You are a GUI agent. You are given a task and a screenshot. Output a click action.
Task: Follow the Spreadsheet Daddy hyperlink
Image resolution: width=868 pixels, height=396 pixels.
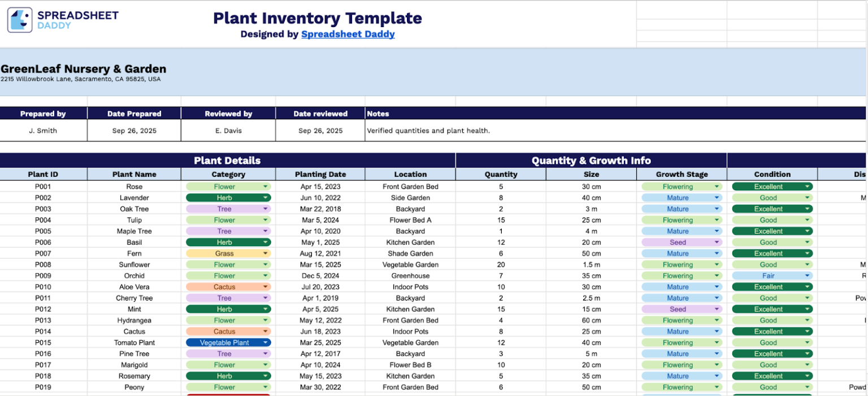coord(348,34)
